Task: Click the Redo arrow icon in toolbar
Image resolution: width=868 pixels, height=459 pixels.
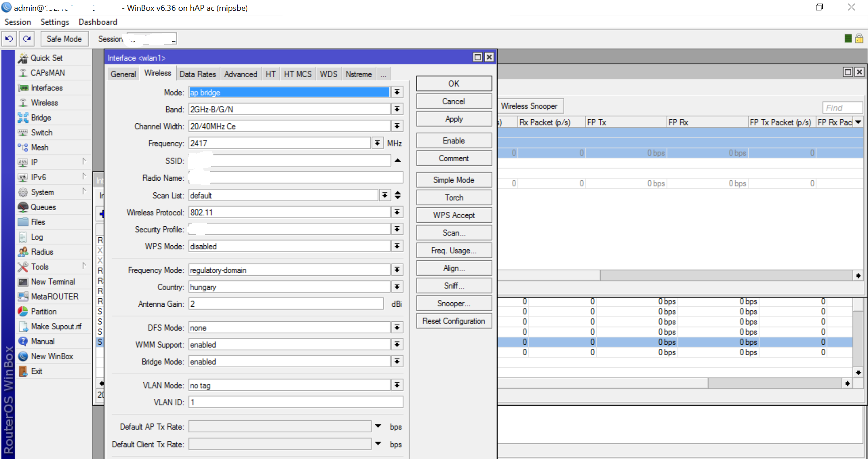Action: coord(27,39)
